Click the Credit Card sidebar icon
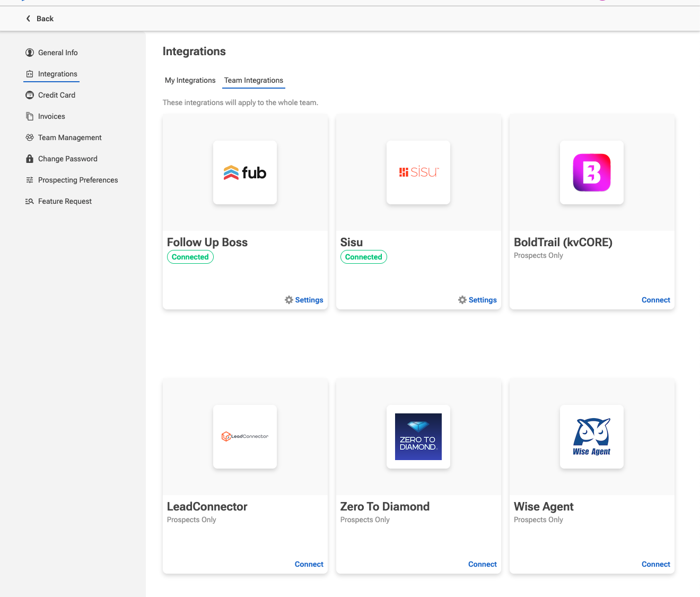This screenshot has height=597, width=700. [30, 95]
